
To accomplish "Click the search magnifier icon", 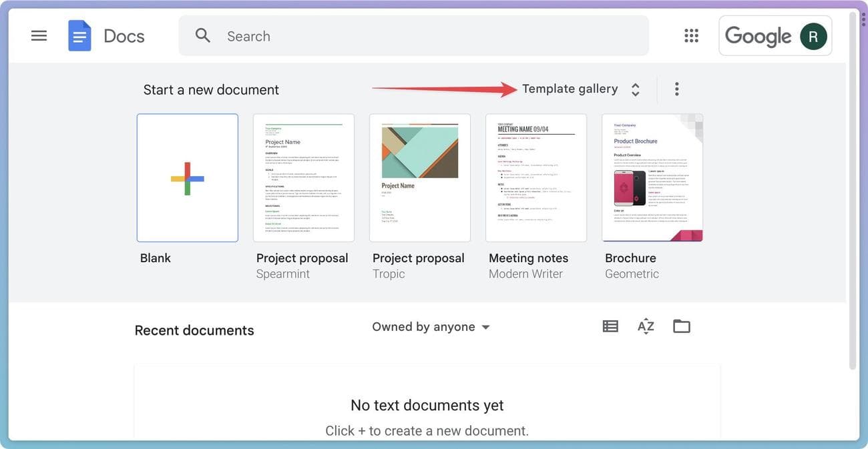I will click(203, 36).
